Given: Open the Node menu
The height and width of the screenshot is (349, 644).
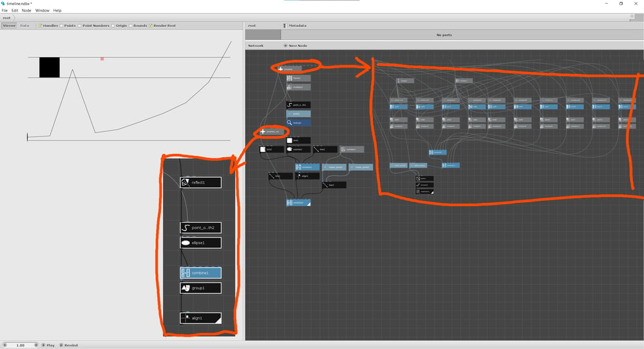Looking at the screenshot, I should click(x=26, y=10).
